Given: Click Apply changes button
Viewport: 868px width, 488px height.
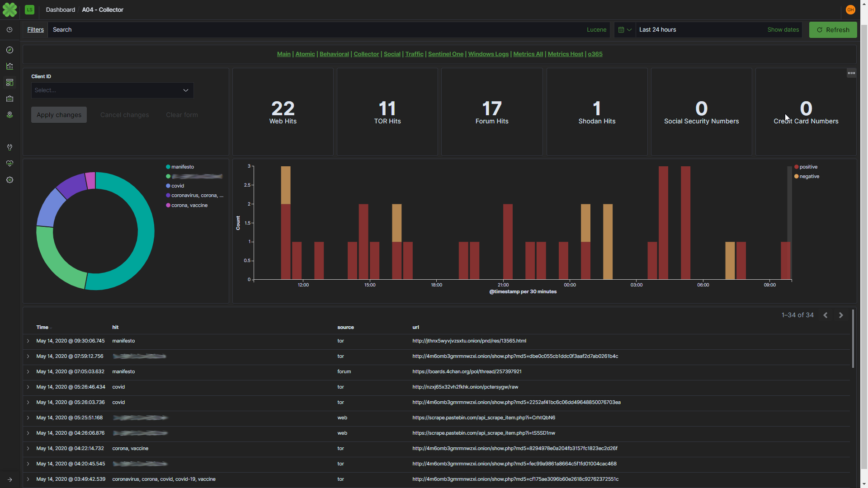Looking at the screenshot, I should [59, 115].
